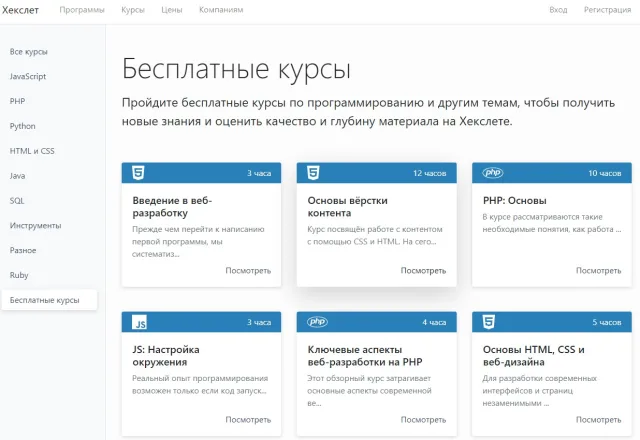Click Посмотреть on JS: Настройка окружения card
The image size is (640, 440).
coord(248,420)
